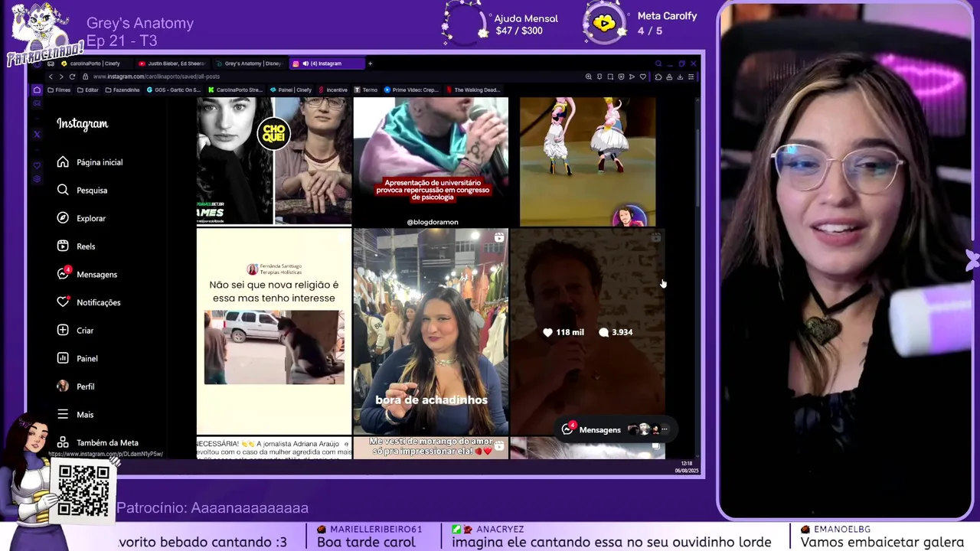Open Perfil from sidebar

coord(76,386)
